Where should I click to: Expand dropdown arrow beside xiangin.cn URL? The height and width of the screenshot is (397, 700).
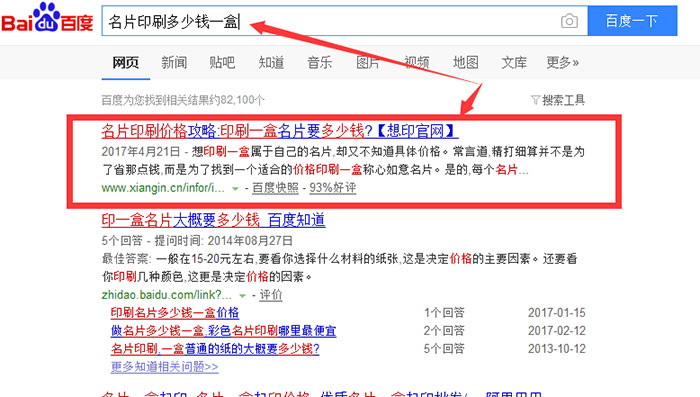coord(235,189)
